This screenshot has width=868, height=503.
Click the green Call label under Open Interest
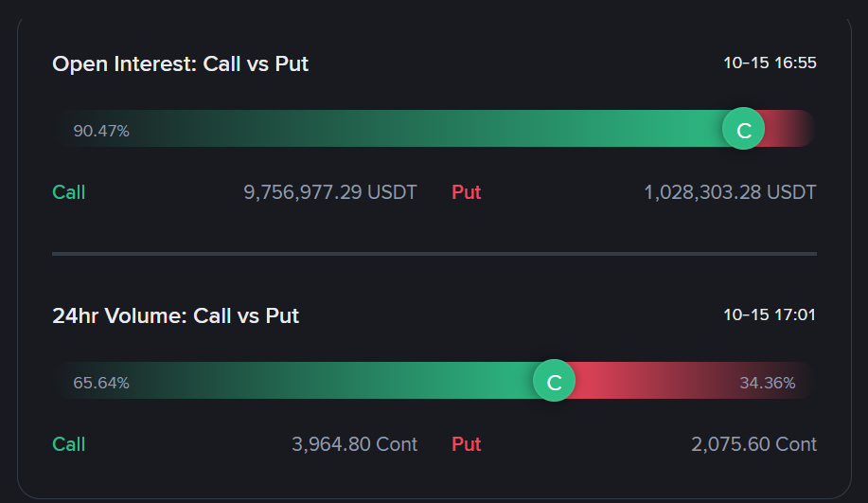69,192
